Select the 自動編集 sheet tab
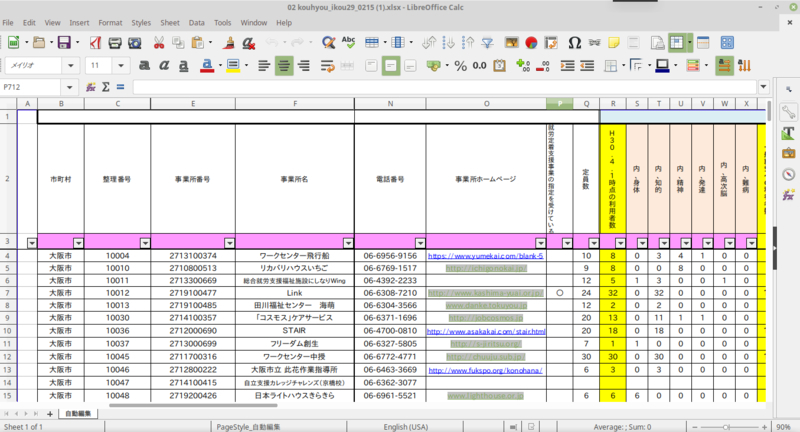 (x=78, y=414)
